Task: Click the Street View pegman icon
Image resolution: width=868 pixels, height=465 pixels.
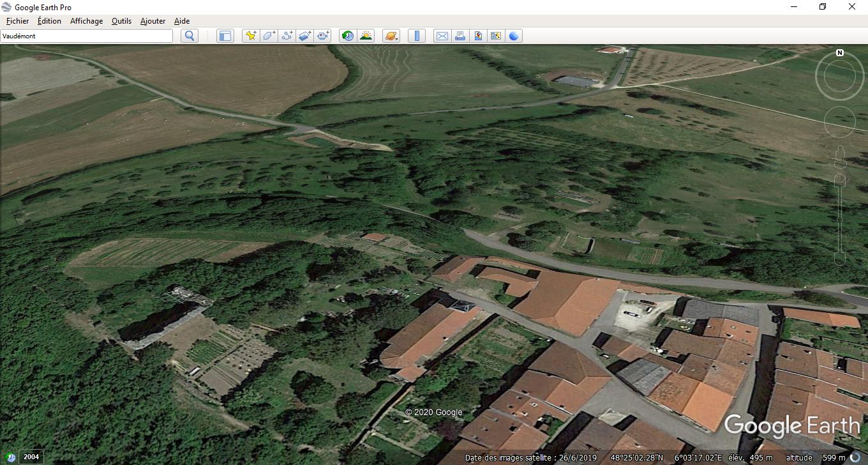Action: [840, 156]
